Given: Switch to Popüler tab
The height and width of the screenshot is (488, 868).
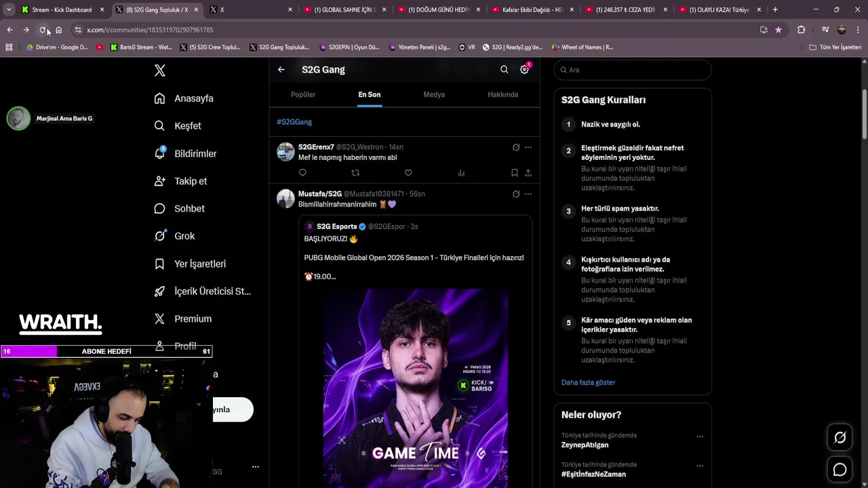Looking at the screenshot, I should click(x=303, y=94).
